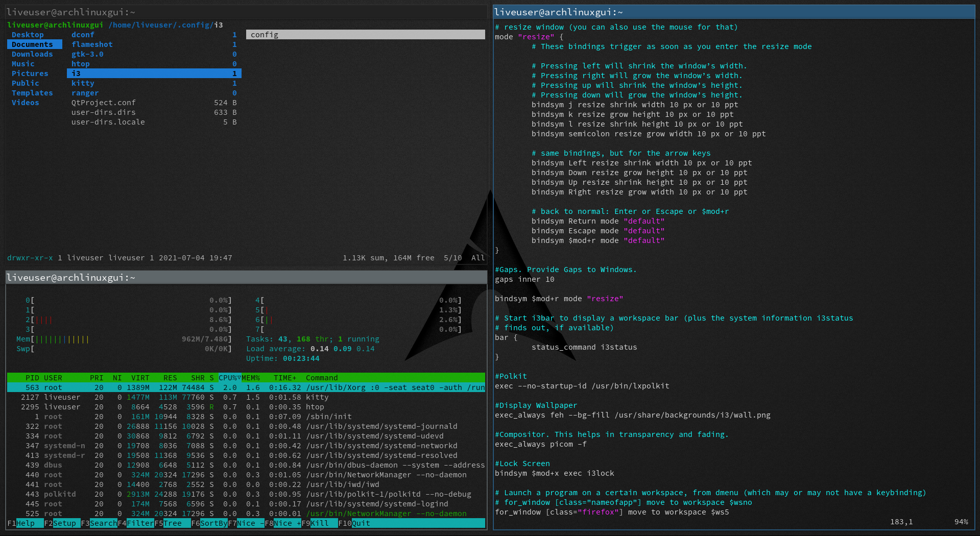Open F6 SortBy menu in htop
Viewport: 980px width, 536px height.
click(209, 523)
